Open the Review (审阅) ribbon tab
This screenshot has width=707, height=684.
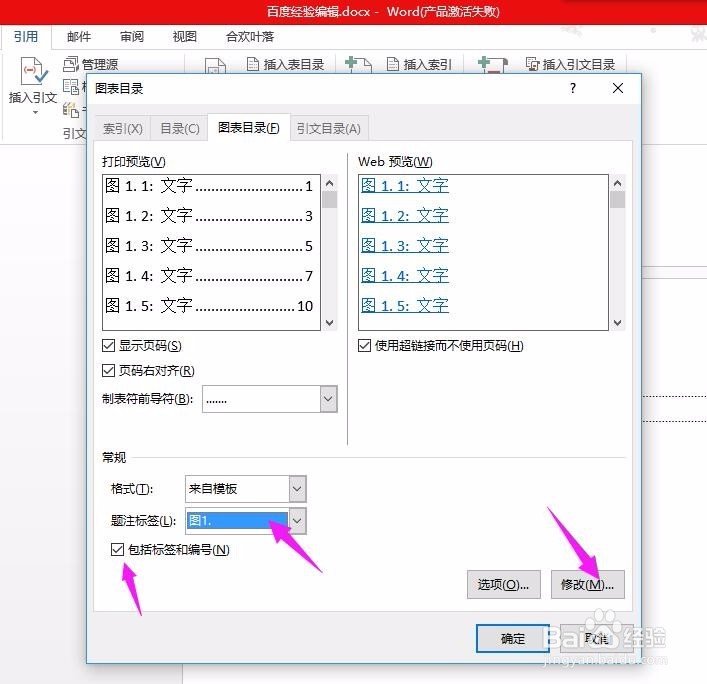click(x=132, y=37)
